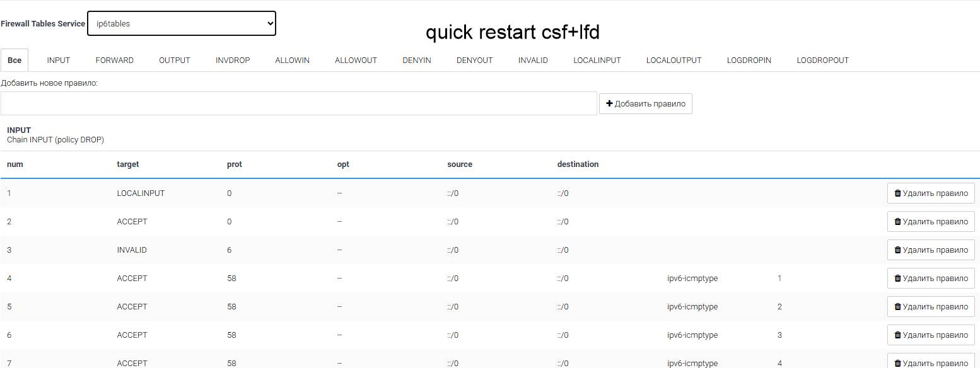This screenshot has width=980, height=368.
Task: Click the trash icon on ipv6-icmptype 2 rule
Action: click(897, 306)
